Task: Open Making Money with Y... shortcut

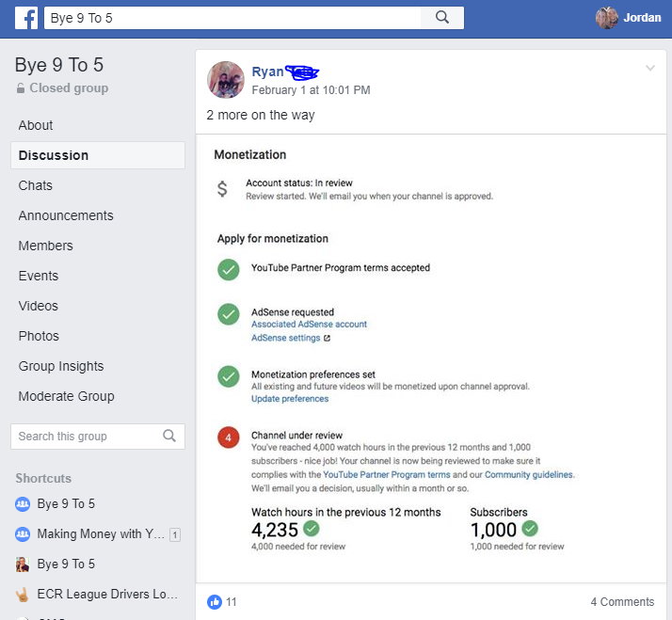Action: 101,533
